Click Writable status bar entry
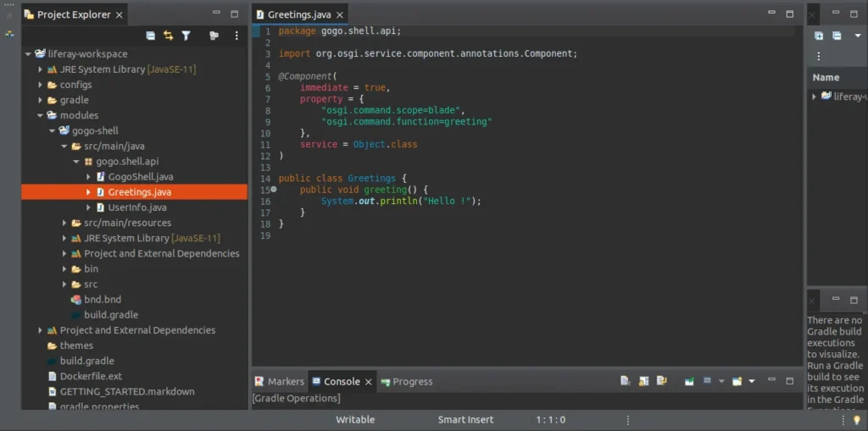 pos(355,420)
